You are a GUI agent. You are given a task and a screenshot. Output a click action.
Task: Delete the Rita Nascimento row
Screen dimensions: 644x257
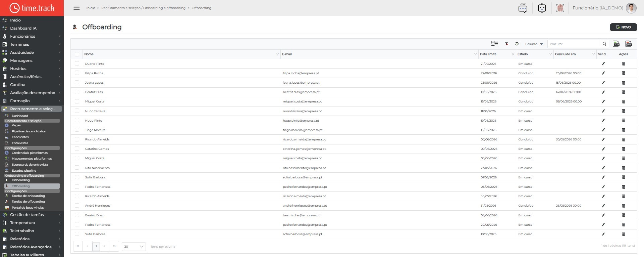(x=624, y=168)
